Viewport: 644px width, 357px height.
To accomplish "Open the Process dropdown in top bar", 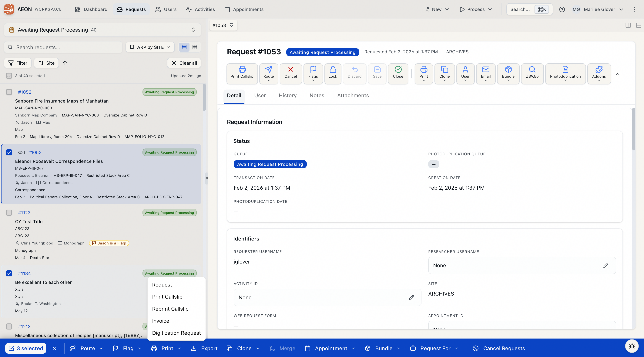I will click(476, 9).
